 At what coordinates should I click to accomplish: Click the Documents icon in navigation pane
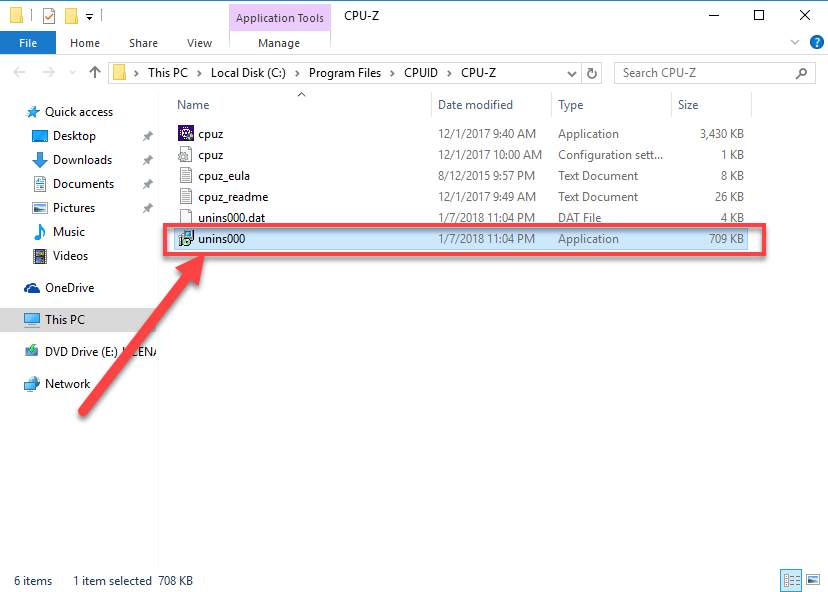pos(40,184)
